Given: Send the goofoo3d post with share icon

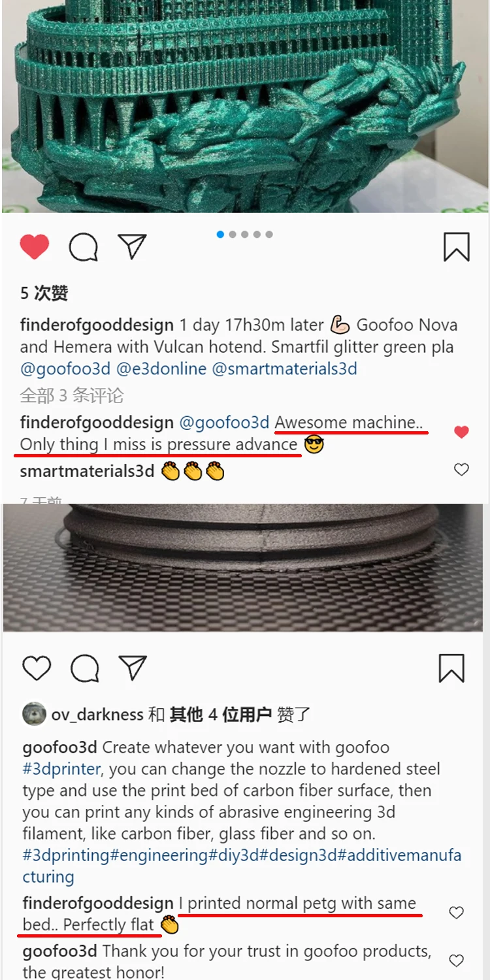Looking at the screenshot, I should coord(133,668).
